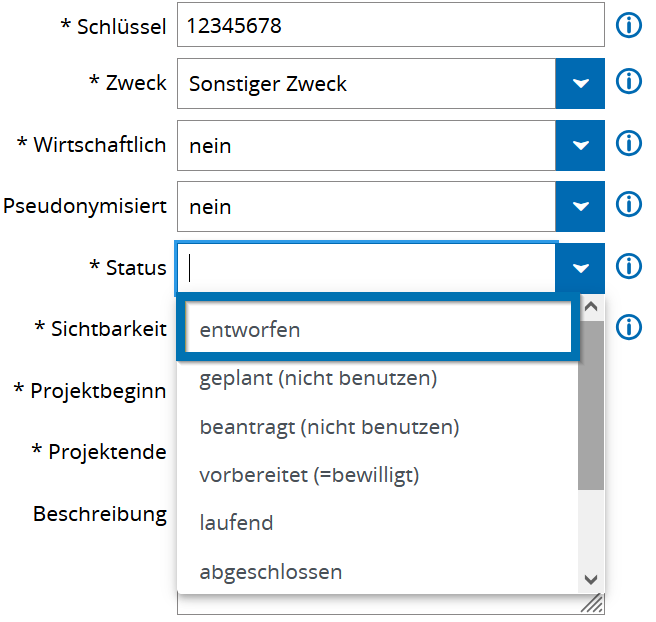Collapse the Status dropdown arrow
The width and height of the screenshot is (656, 622).
pyautogui.click(x=580, y=268)
